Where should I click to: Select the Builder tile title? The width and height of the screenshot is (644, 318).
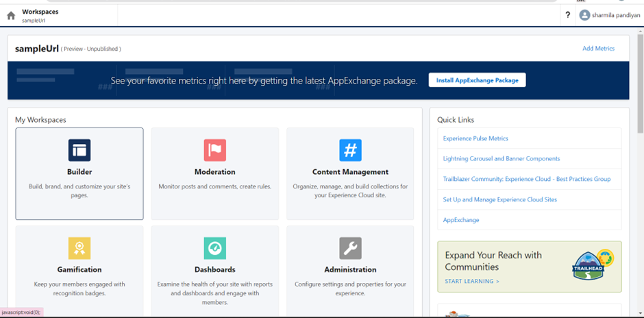point(79,172)
